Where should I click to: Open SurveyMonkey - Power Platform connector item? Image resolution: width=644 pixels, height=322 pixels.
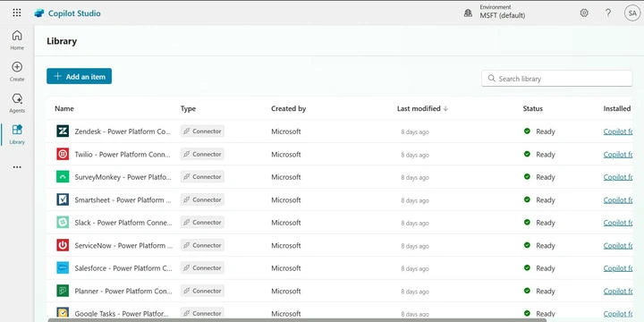point(123,177)
